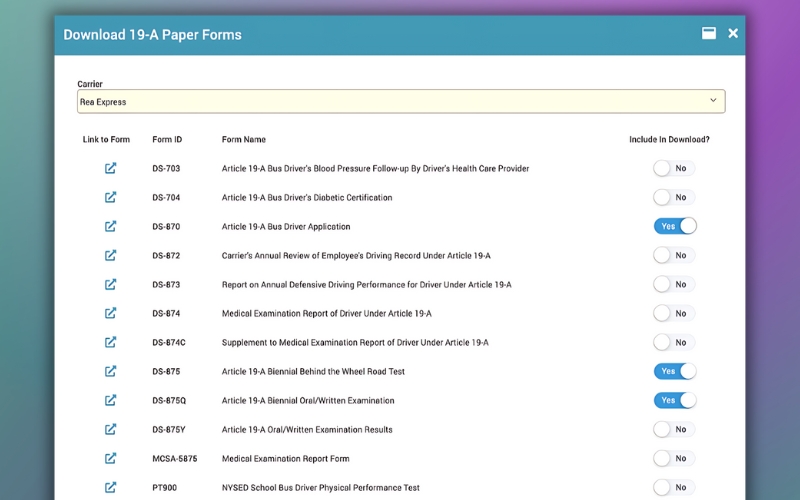
Task: Open the MCSA-5875 form link icon
Action: click(x=110, y=459)
